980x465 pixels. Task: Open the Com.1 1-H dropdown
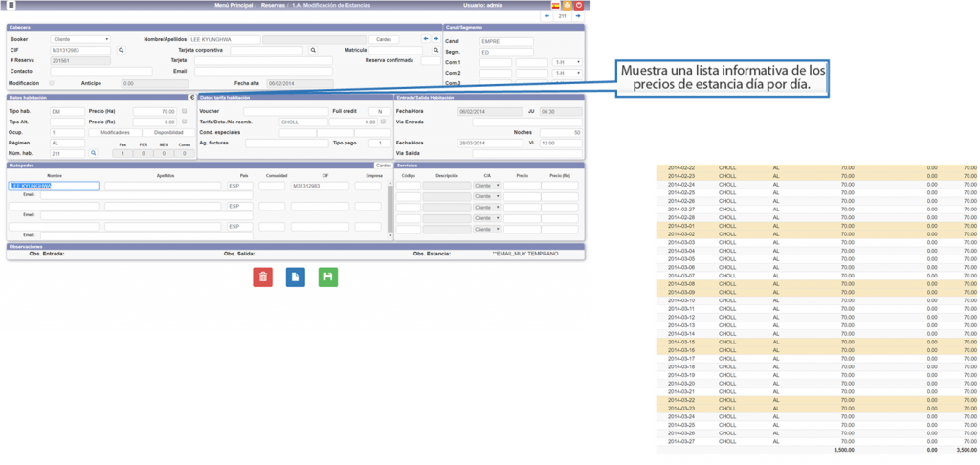[568, 62]
